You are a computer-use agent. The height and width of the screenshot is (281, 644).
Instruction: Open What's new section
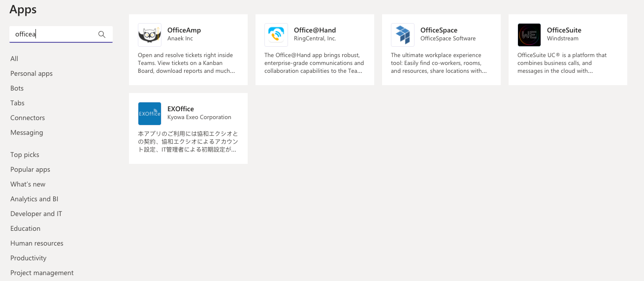click(28, 184)
